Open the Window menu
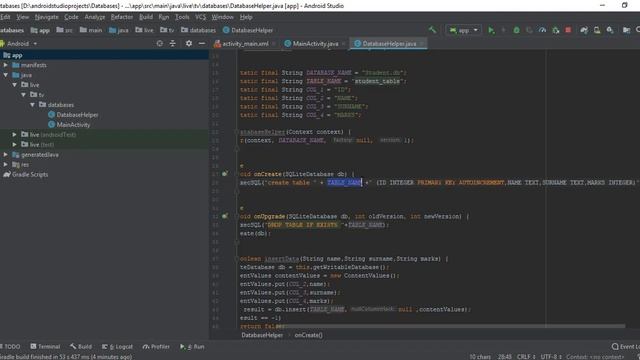This screenshot has height=360, width=640. point(222,17)
